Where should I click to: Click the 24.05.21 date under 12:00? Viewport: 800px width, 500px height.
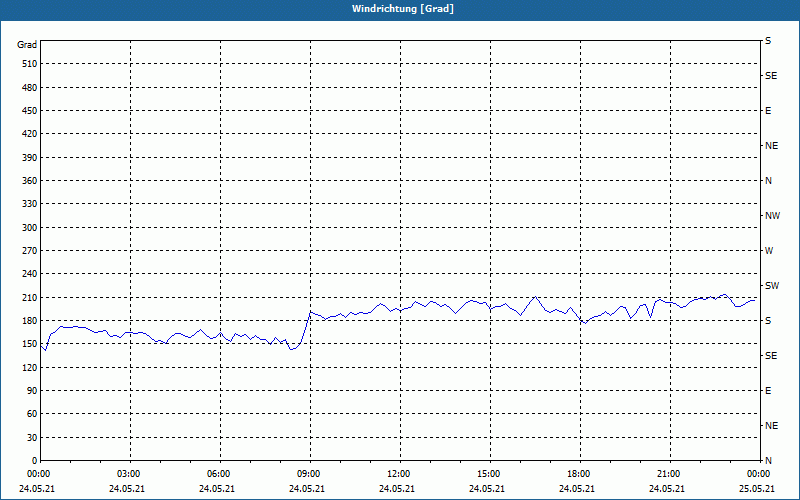pyautogui.click(x=397, y=489)
